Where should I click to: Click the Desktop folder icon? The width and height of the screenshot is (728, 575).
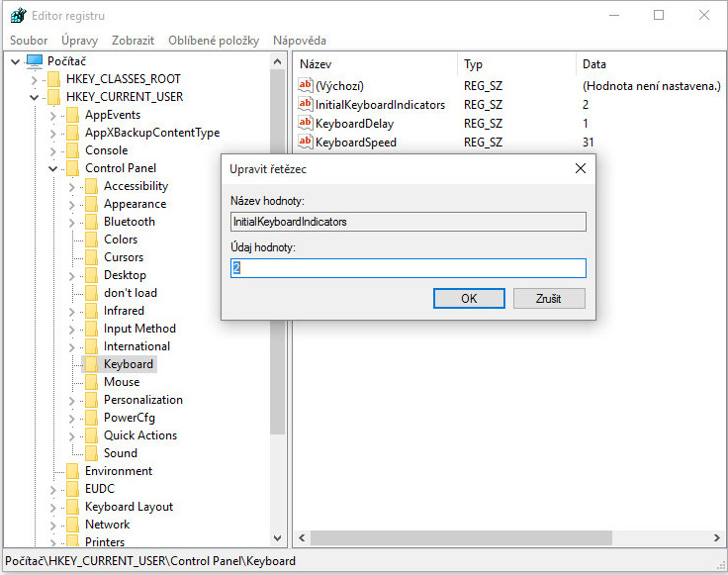pos(91,275)
